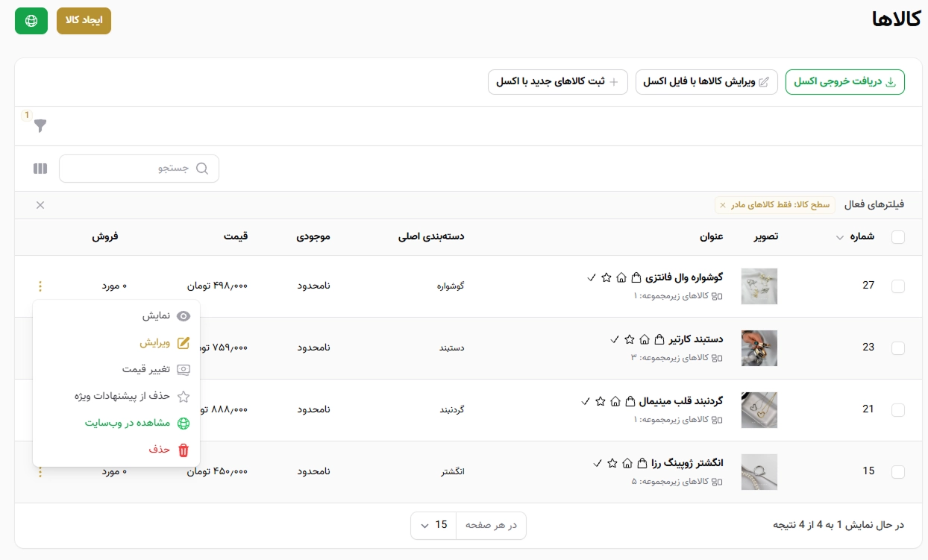The width and height of the screenshot is (928, 560).
Task: Click the green globe button at top
Action: coord(31,21)
